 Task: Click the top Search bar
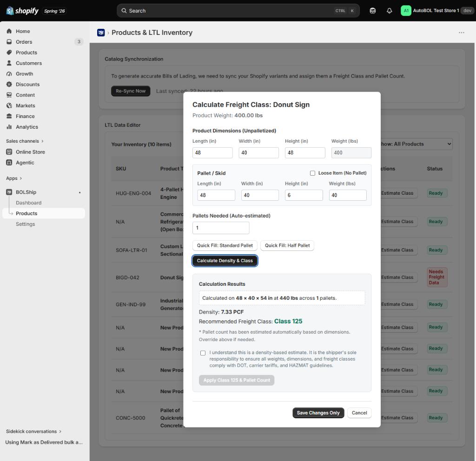(238, 11)
